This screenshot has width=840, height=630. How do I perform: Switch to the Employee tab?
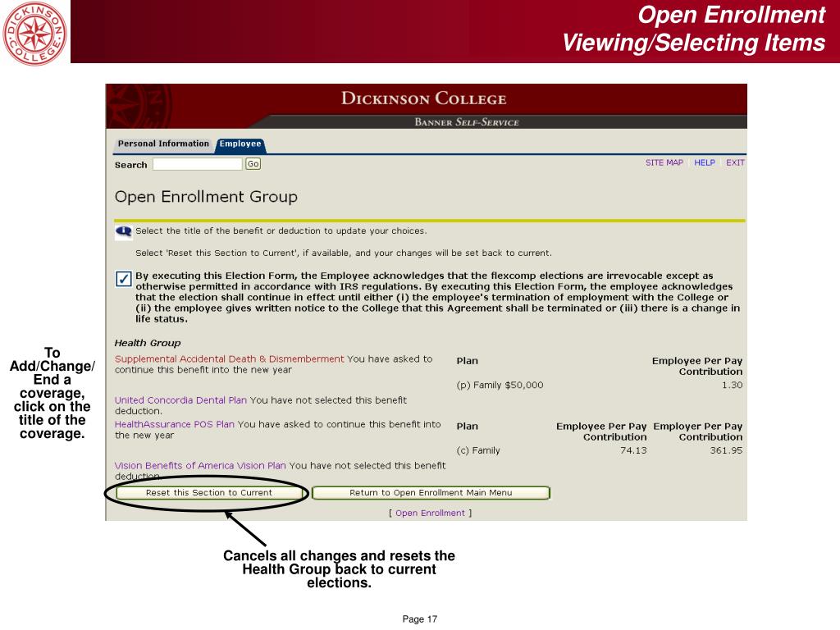coord(240,144)
